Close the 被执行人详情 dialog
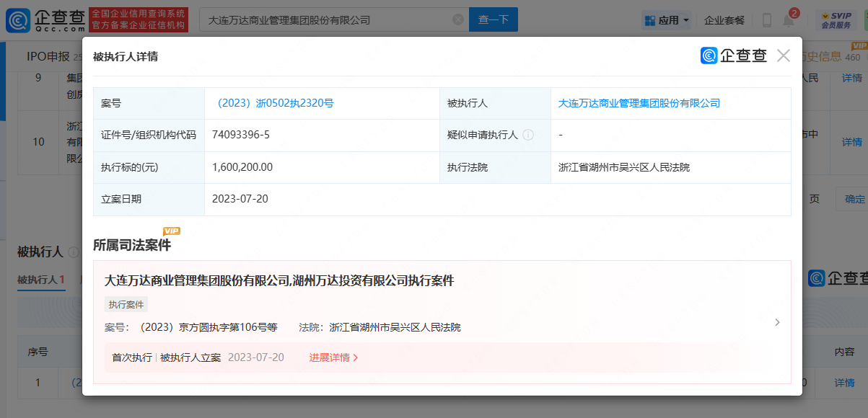 pos(784,55)
